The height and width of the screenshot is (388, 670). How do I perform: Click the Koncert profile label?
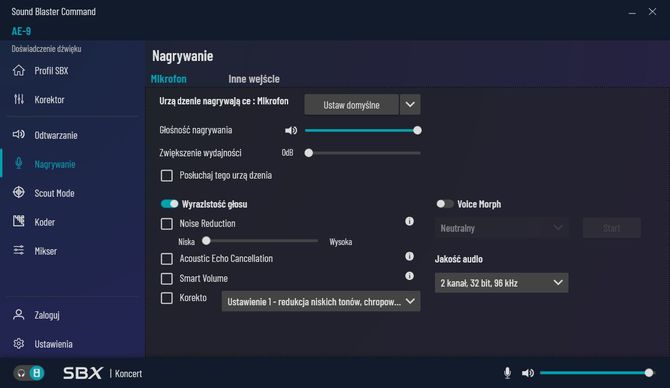click(128, 373)
